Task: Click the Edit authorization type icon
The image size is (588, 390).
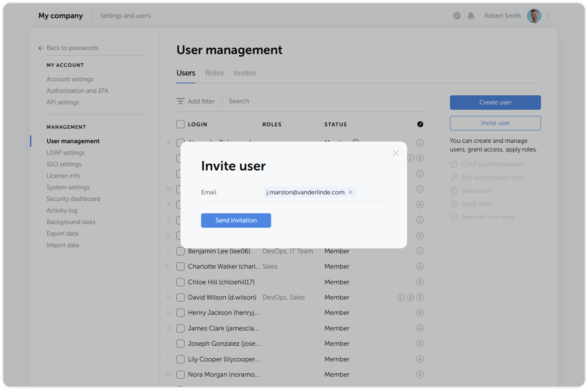Action: click(454, 177)
